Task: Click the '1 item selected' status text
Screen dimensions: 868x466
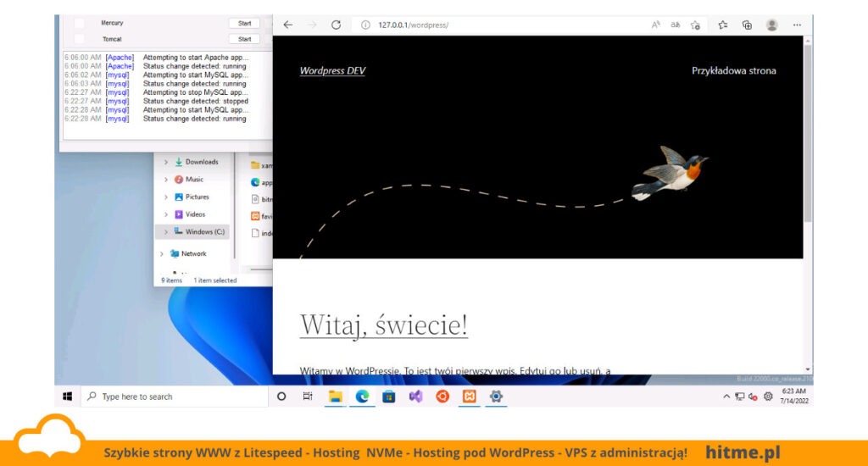Action: click(214, 280)
